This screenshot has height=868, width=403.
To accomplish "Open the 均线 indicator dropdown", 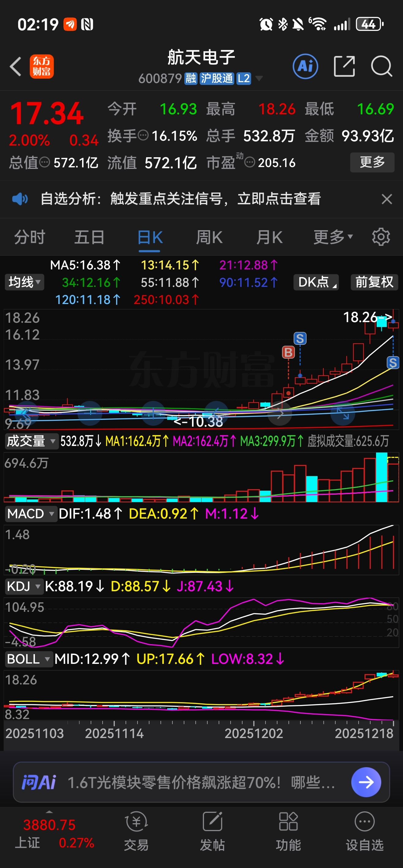I will click(x=24, y=282).
